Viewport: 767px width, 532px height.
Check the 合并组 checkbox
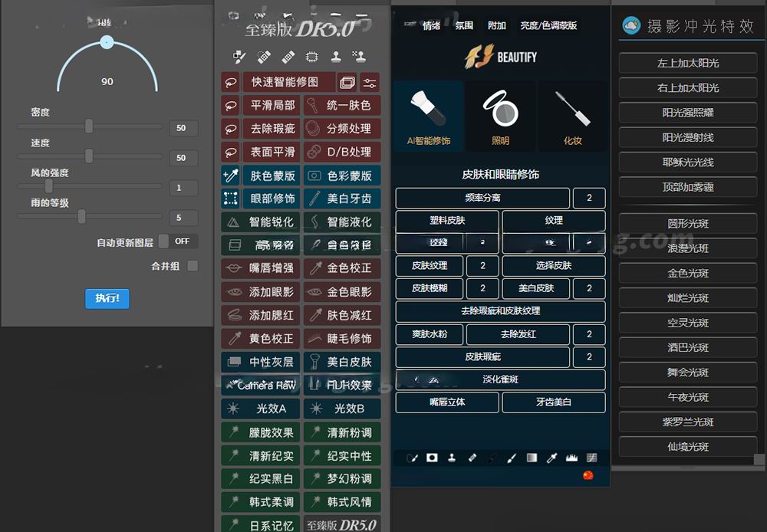click(193, 265)
